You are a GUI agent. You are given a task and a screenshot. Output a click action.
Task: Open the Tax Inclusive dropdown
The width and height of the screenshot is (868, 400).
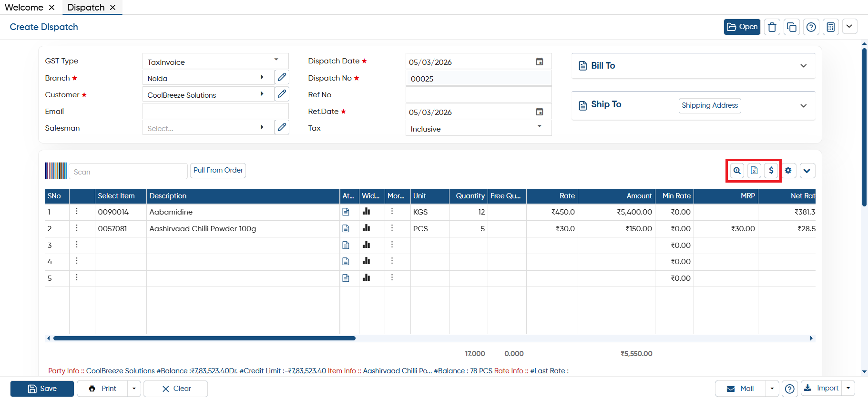pos(479,128)
